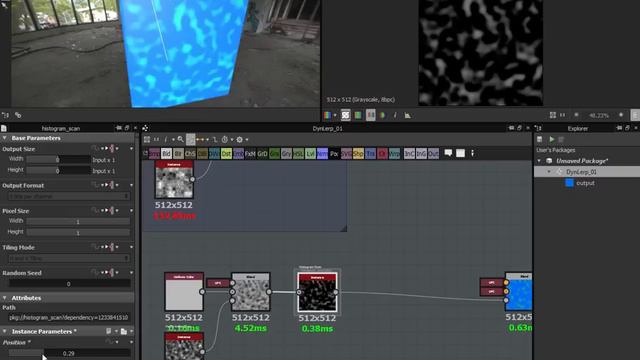The image size is (640, 360).
Task: Toggle info display in 2D view toolbar
Action: point(395,116)
